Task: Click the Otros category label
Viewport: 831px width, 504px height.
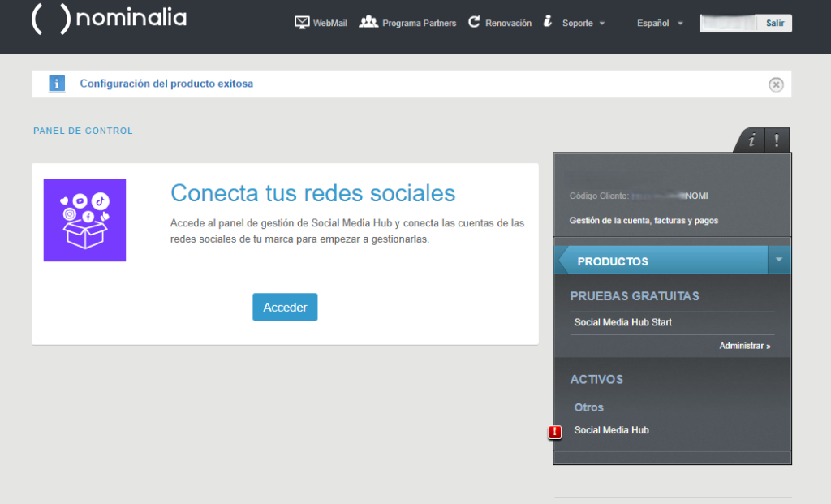Action: [x=589, y=407]
